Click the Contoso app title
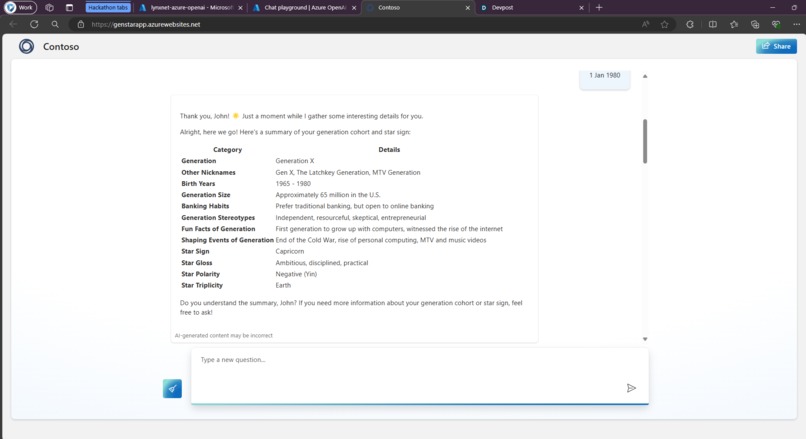The image size is (806, 439). (61, 47)
